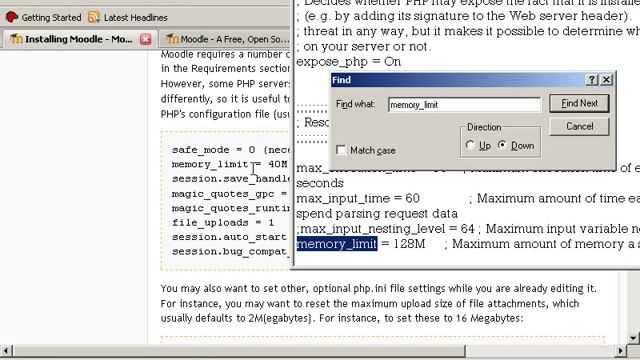Click the file_uploads = 1 line
This screenshot has width=640, height=360.
[223, 223]
